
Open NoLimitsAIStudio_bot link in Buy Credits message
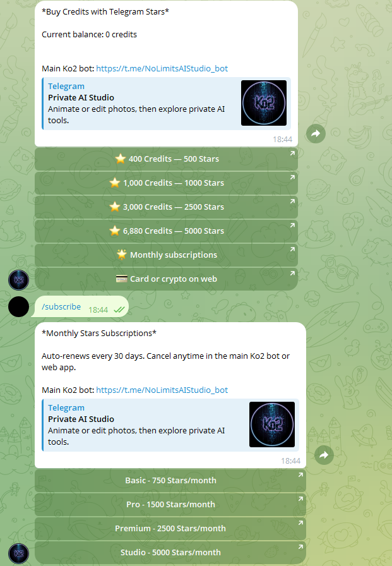(162, 69)
